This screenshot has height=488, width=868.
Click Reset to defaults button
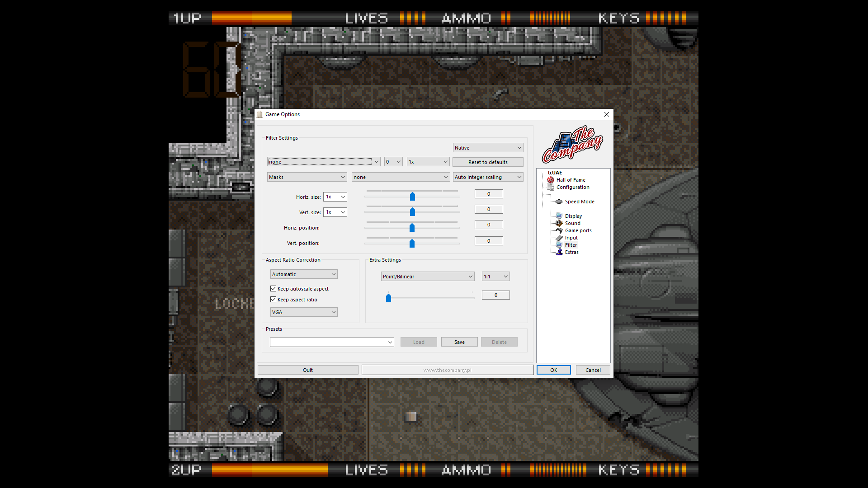488,162
